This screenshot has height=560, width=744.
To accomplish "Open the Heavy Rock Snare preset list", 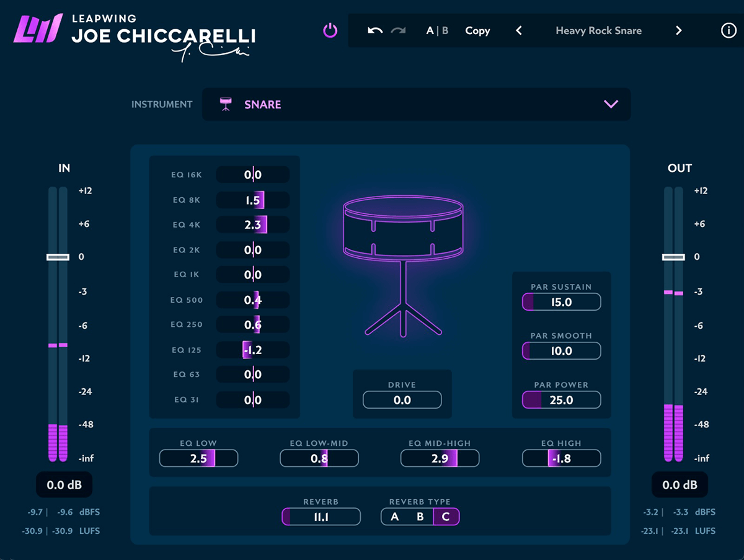I will (x=598, y=30).
